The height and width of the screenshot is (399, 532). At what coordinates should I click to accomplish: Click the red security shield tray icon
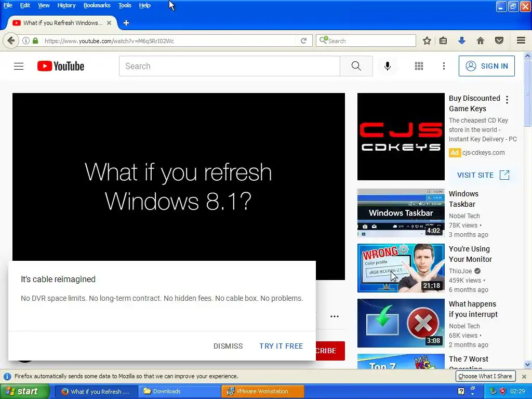click(502, 391)
